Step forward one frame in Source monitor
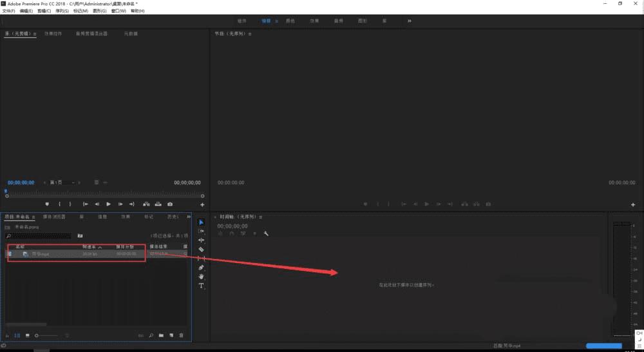The image size is (644, 352). click(120, 204)
